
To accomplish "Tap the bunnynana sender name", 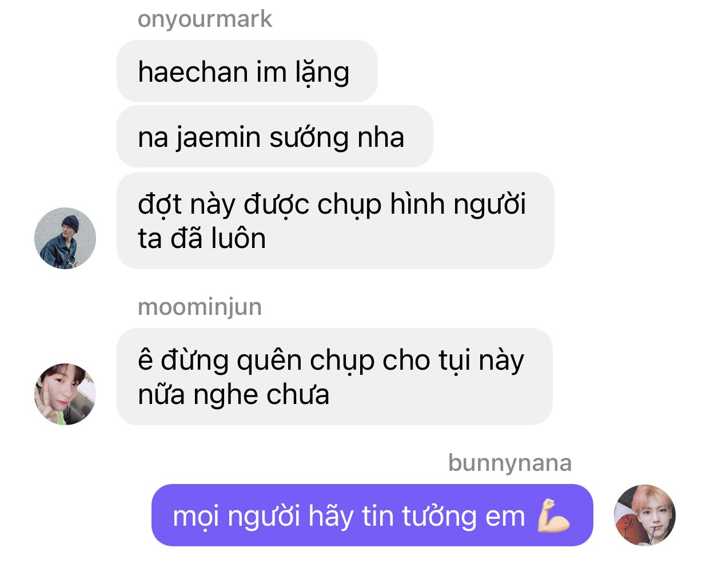I will tap(510, 463).
